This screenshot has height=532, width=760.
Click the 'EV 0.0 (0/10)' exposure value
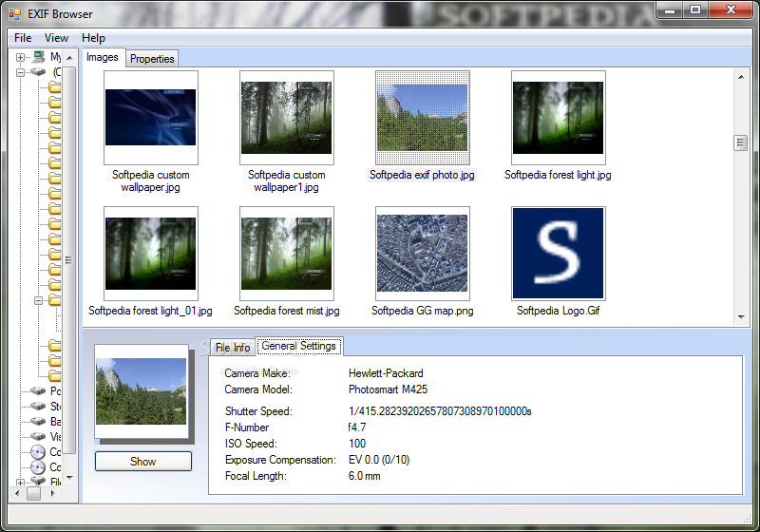tap(379, 460)
